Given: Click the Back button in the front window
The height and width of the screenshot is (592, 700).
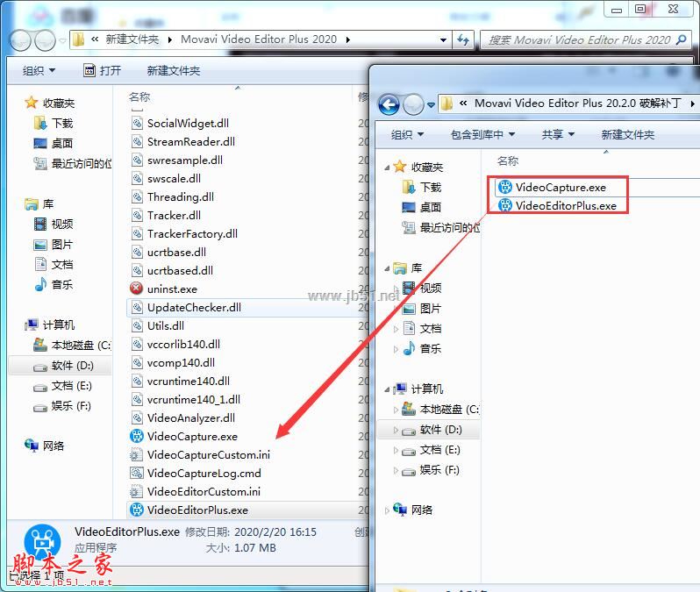Looking at the screenshot, I should [x=389, y=105].
